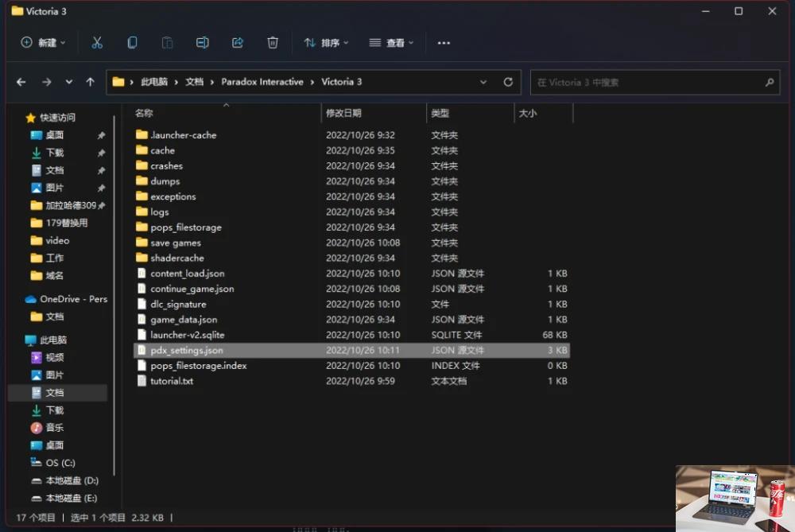This screenshot has height=532, width=795.
Task: Open OneDrive - Pers in sidebar
Action: (x=73, y=299)
